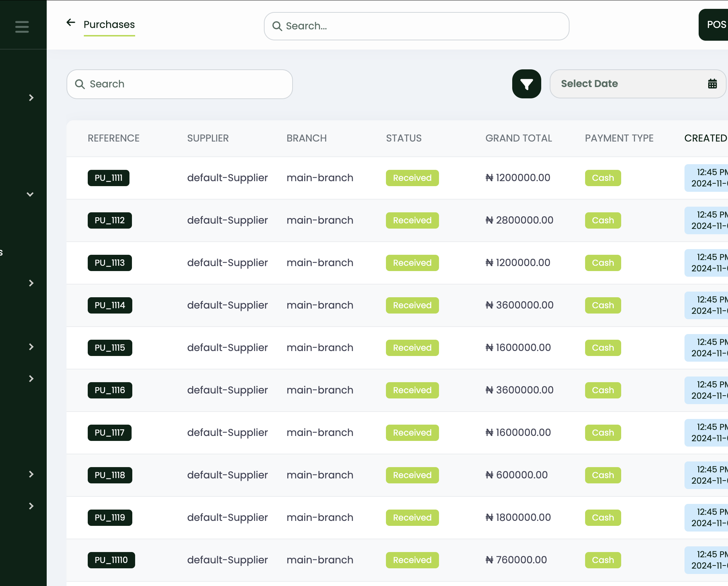
Task: Click the Cash payment badge for PU_1112
Action: [603, 220]
